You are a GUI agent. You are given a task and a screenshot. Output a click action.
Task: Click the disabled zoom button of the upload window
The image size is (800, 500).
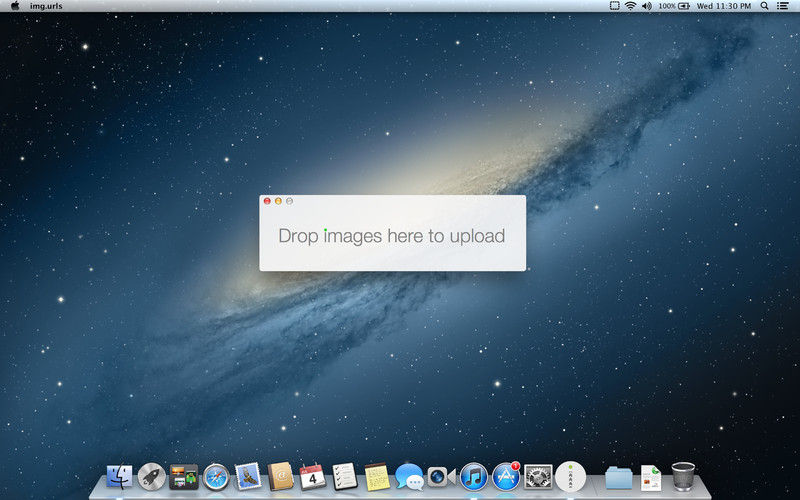289,201
